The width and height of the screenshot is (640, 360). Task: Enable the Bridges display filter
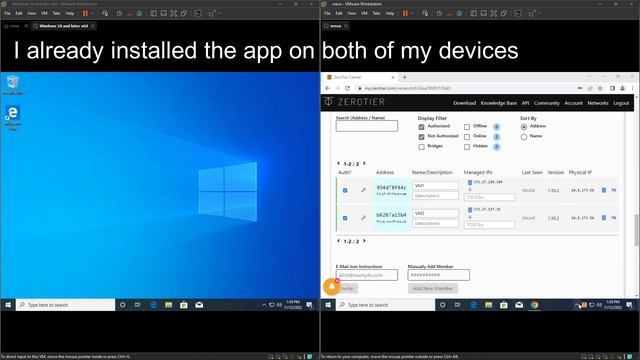point(421,147)
